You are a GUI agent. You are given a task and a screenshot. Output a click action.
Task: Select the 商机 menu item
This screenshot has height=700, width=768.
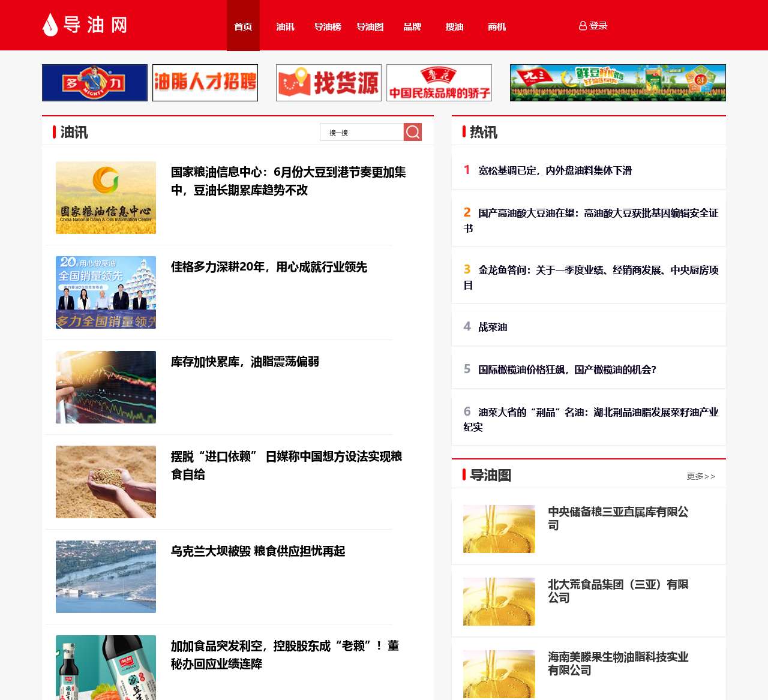tap(496, 26)
